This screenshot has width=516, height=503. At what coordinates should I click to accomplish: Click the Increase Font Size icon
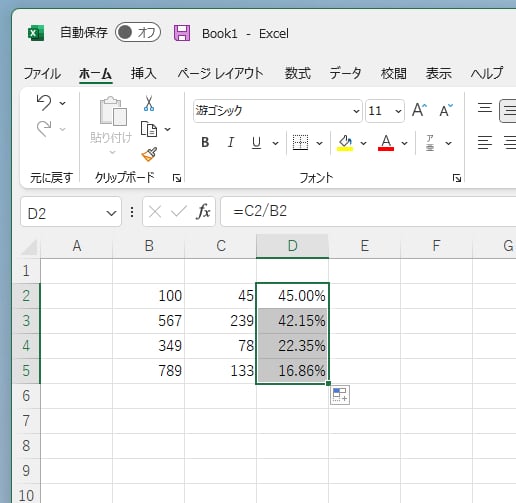(419, 110)
